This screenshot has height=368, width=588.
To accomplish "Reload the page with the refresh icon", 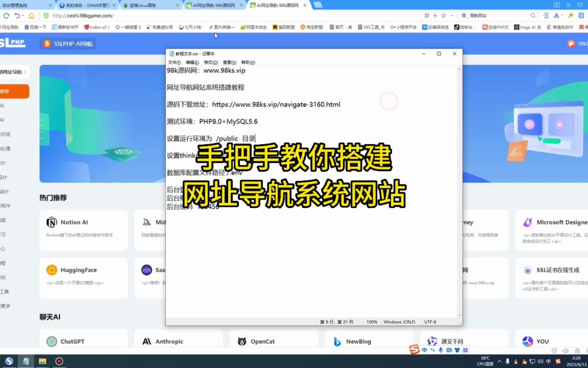I will 6,15.
